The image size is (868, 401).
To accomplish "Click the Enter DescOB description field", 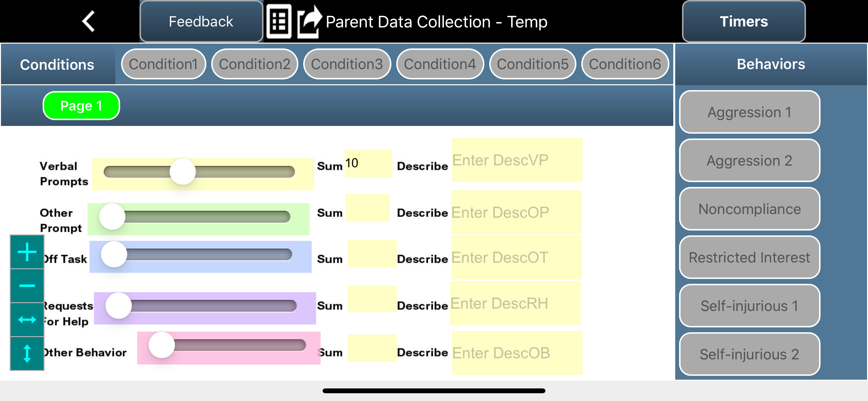I will (517, 353).
